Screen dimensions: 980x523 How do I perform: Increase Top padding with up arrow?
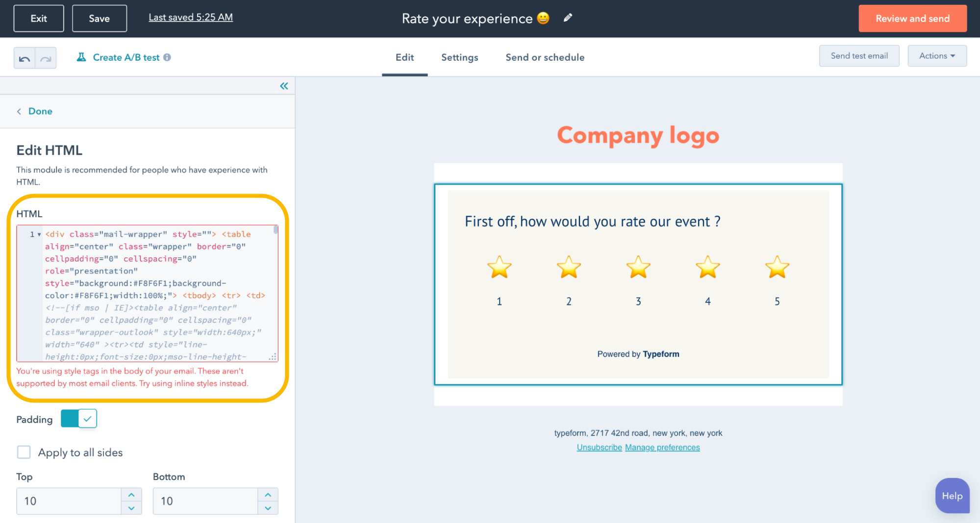pos(131,495)
